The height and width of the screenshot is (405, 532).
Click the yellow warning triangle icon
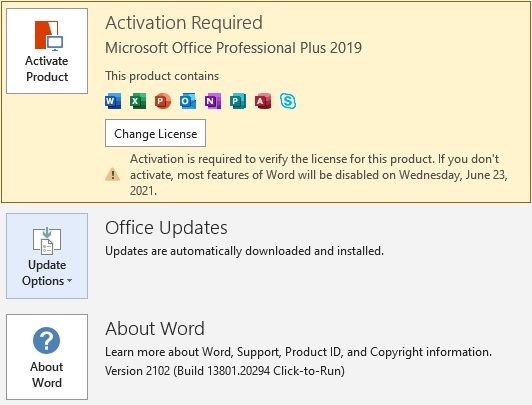112,175
